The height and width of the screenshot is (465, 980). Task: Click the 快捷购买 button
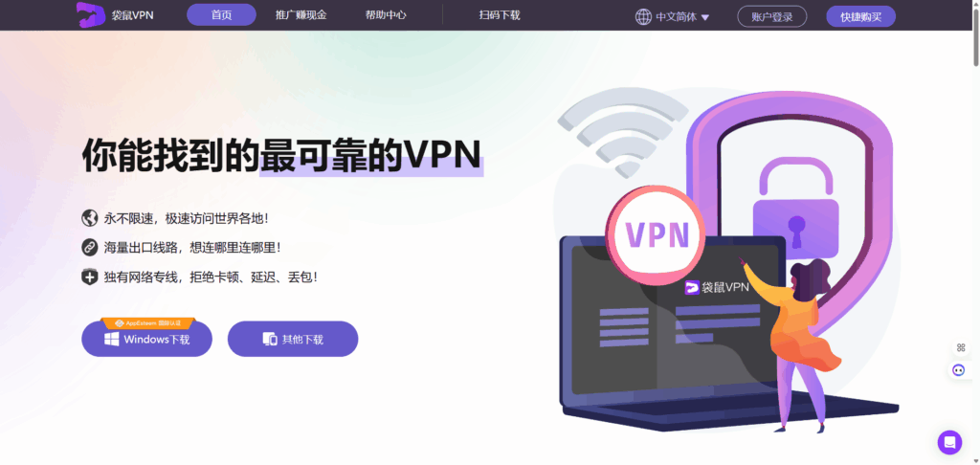tap(860, 17)
